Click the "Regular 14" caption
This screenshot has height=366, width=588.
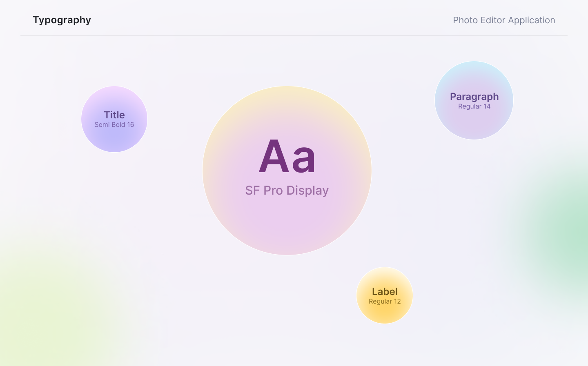[x=474, y=106]
